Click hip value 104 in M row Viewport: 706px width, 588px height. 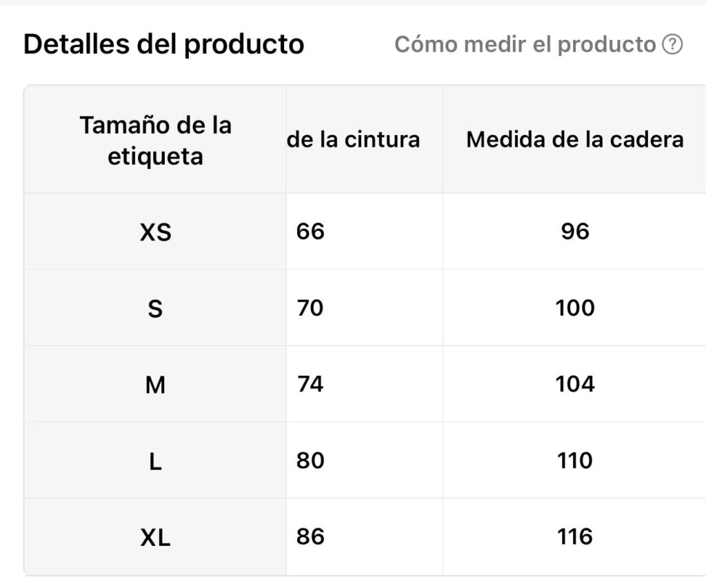[575, 384]
